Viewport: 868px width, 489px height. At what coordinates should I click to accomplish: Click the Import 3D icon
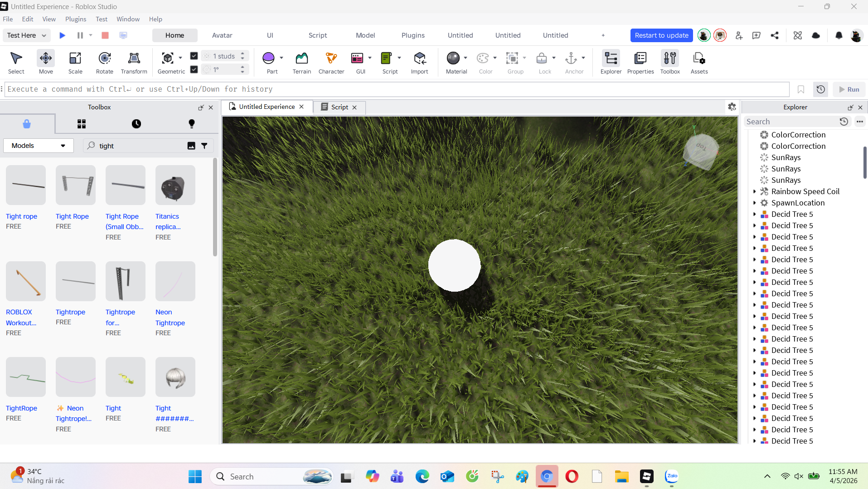(x=419, y=62)
